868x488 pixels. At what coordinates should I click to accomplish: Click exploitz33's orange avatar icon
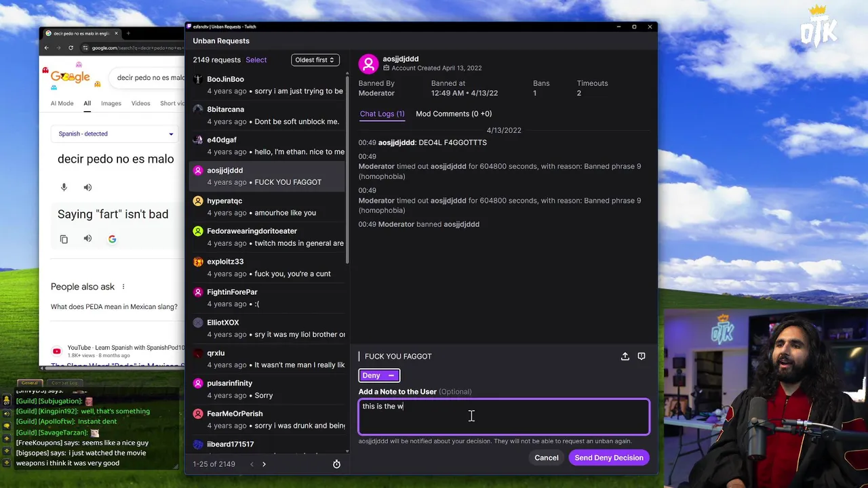tap(197, 262)
